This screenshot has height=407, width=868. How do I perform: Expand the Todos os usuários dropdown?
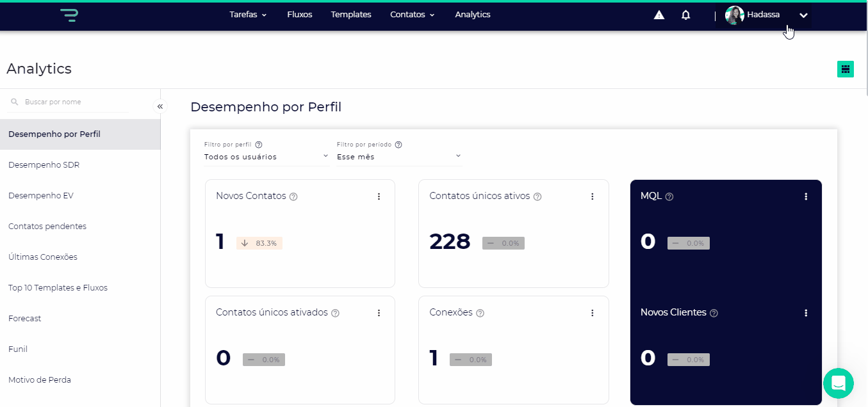(266, 157)
